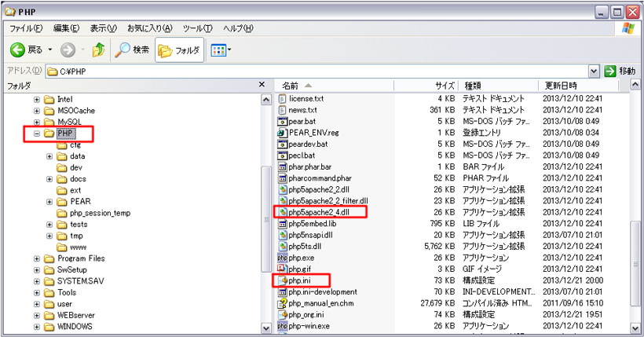644x337 pixels.
Task: Collapse the PHP folder node
Action: click(37, 134)
